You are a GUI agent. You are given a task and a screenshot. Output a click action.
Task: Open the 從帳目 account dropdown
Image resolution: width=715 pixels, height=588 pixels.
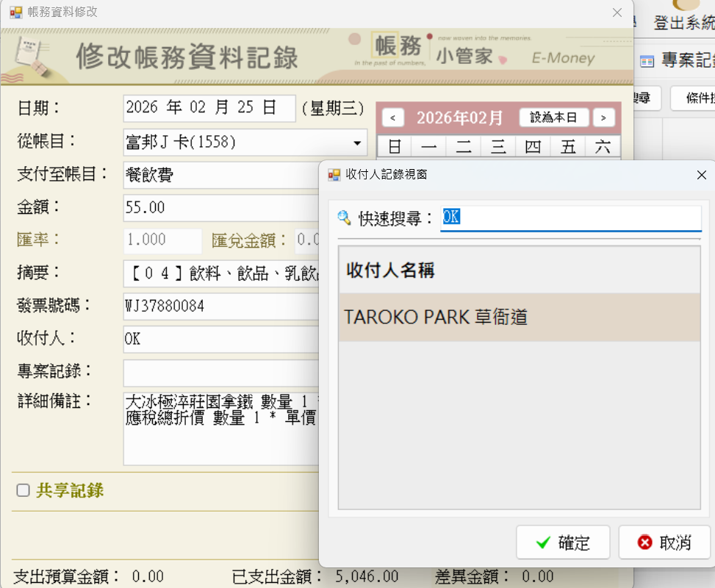coord(357,142)
